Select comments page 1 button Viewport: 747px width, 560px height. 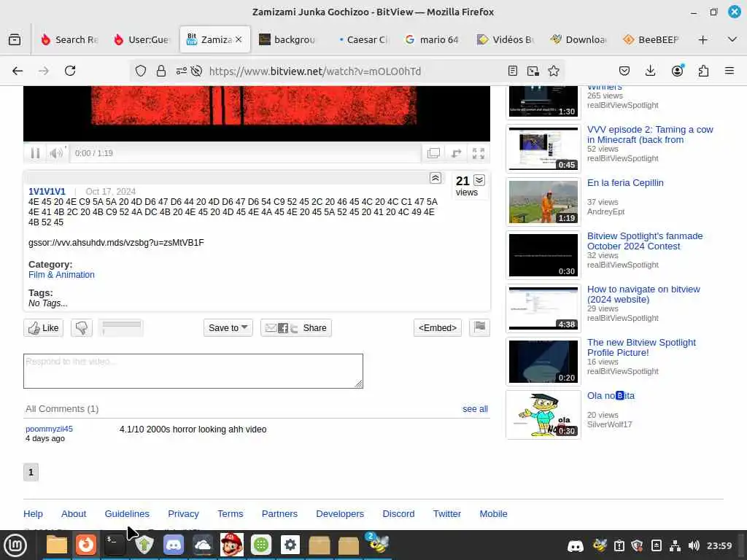click(x=31, y=472)
